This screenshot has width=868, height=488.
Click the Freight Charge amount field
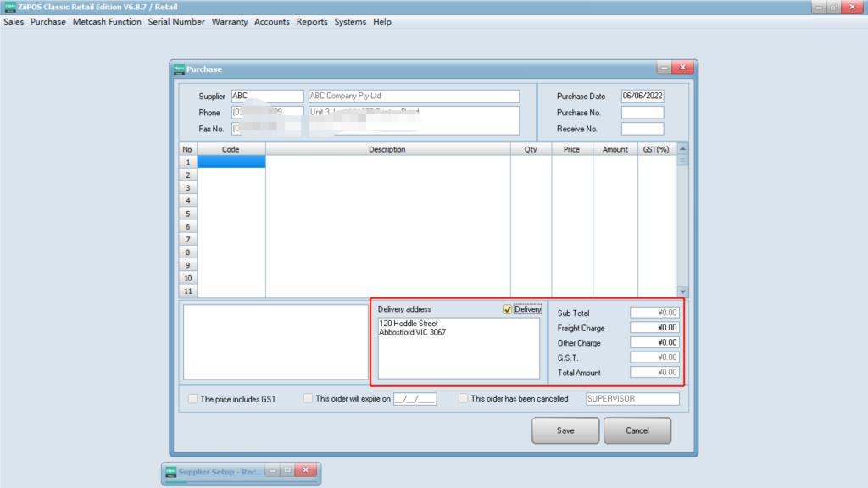(654, 327)
